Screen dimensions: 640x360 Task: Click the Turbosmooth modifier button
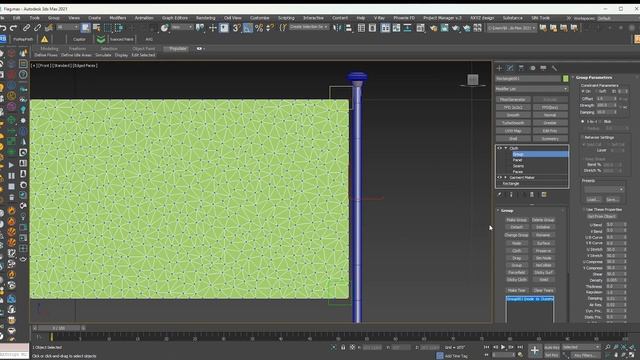(513, 123)
